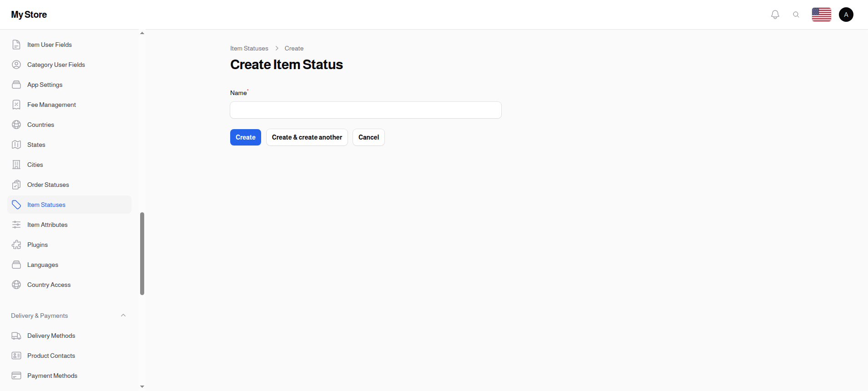Click the sidebar scroll down arrow
The height and width of the screenshot is (391, 868).
coord(142,387)
